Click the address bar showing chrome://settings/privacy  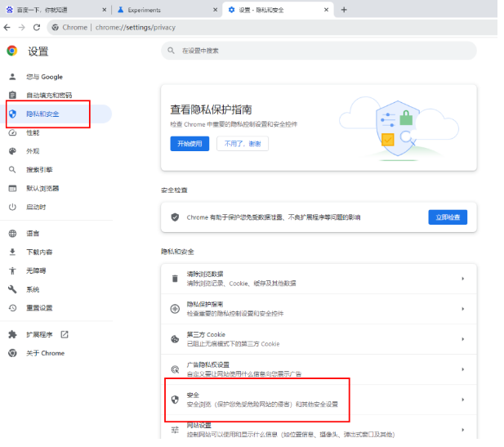[273, 28]
